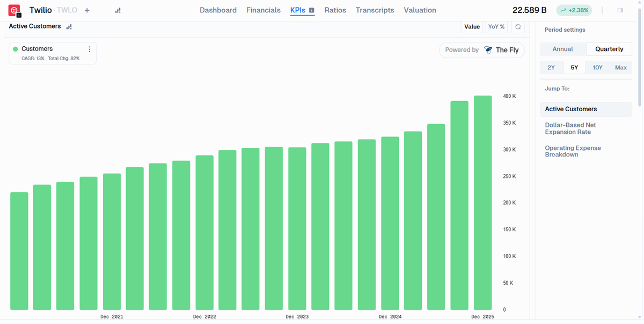Click the Dec 2023 axis label
The height and width of the screenshot is (324, 644).
coord(297,317)
